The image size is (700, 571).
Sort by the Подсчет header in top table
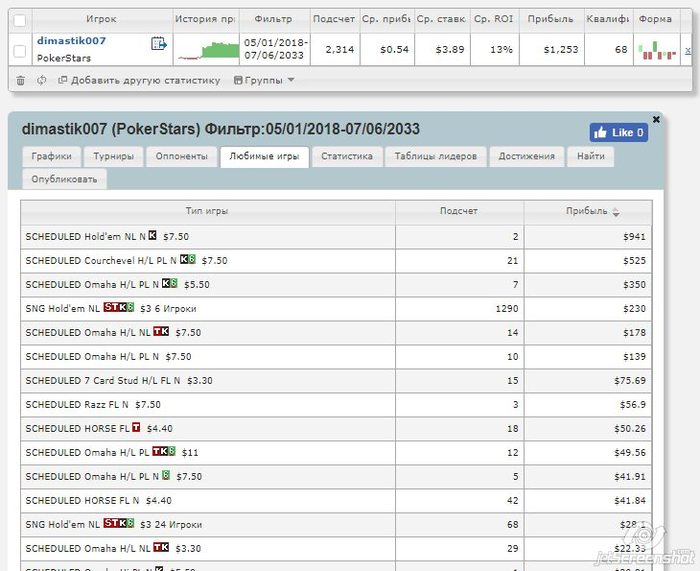pos(334,19)
